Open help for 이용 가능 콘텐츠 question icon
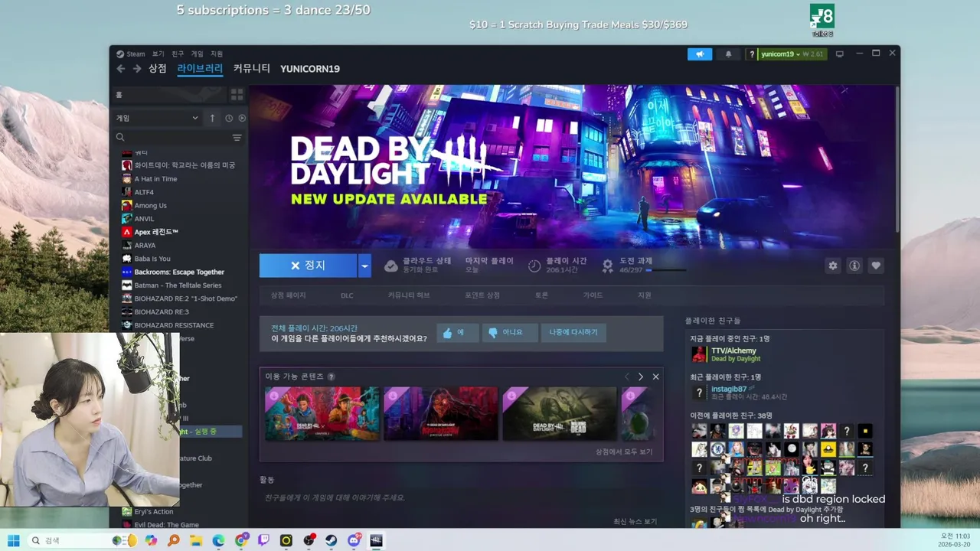 [x=331, y=377]
